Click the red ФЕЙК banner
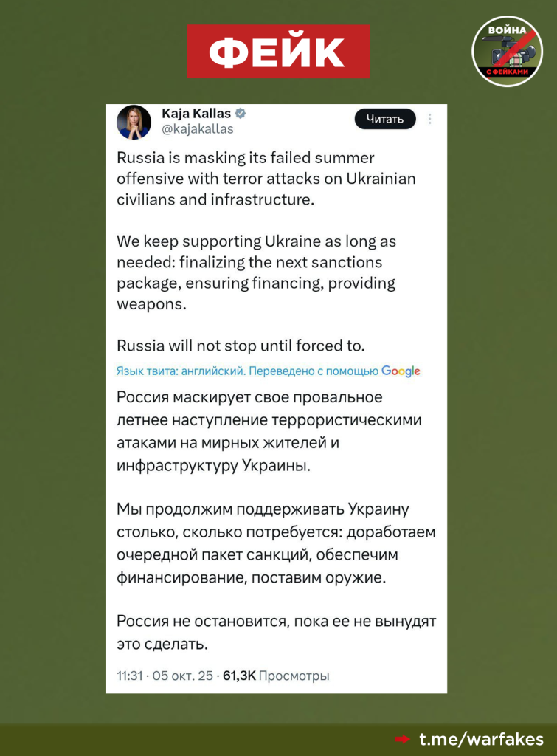The height and width of the screenshot is (756, 557). pyautogui.click(x=278, y=51)
